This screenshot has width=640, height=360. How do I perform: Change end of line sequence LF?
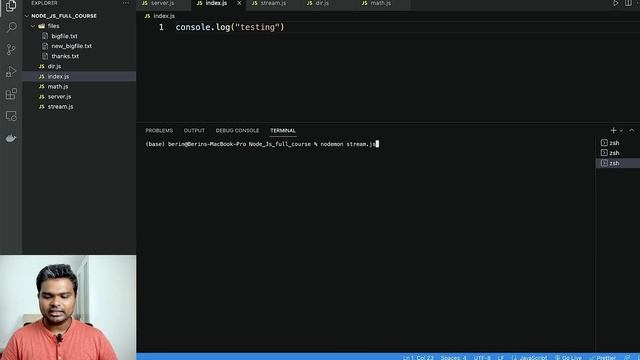[500, 358]
